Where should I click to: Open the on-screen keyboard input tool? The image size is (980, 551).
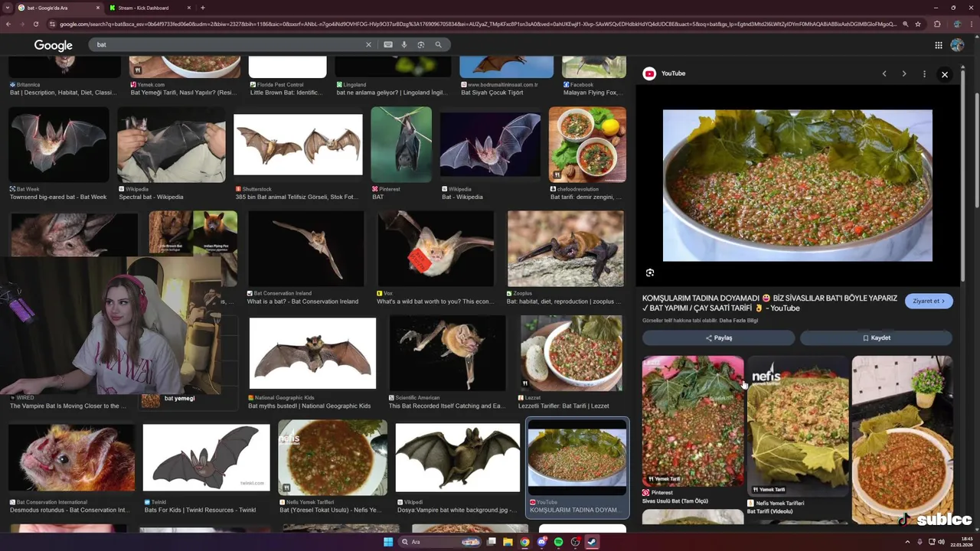pyautogui.click(x=388, y=44)
